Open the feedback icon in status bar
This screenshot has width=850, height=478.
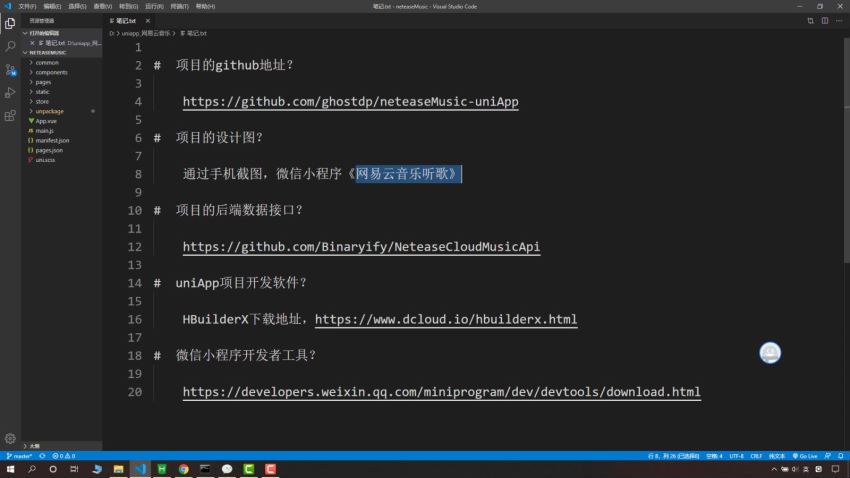pos(828,456)
